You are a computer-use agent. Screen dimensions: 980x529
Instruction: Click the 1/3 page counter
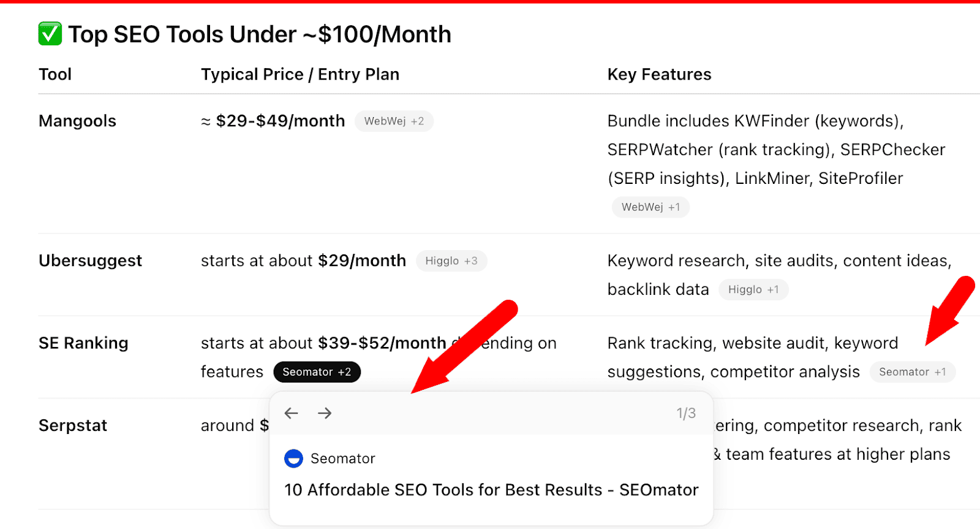pyautogui.click(x=686, y=413)
